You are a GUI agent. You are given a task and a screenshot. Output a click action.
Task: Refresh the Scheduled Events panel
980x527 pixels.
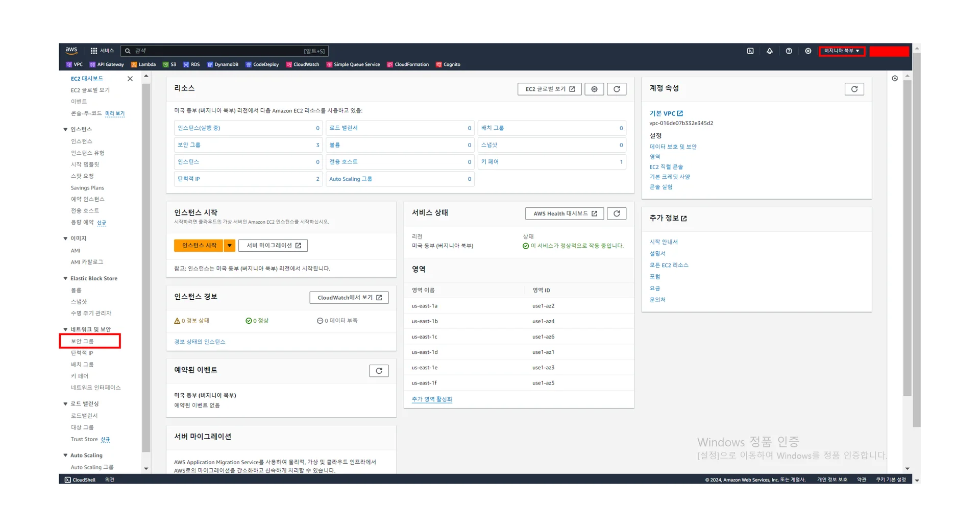pos(379,371)
